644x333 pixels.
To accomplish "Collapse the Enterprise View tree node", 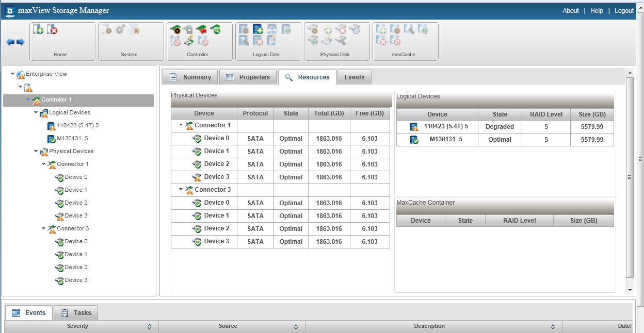I will coord(12,74).
